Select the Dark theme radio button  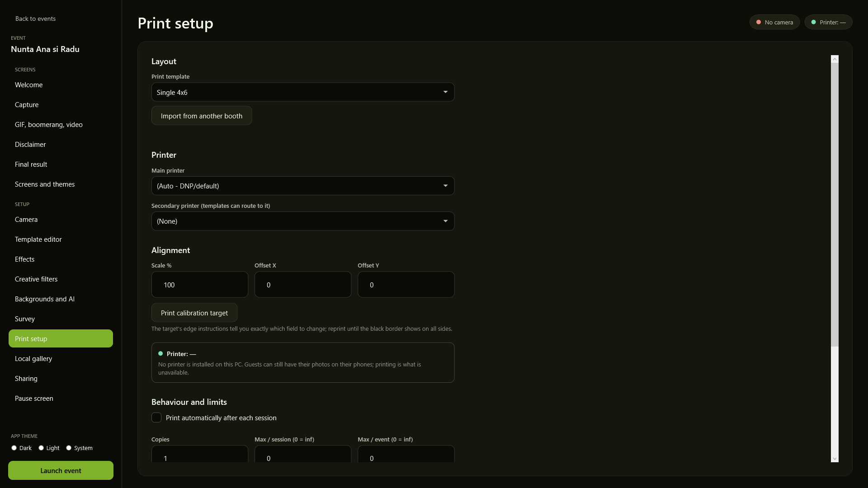pos(14,448)
